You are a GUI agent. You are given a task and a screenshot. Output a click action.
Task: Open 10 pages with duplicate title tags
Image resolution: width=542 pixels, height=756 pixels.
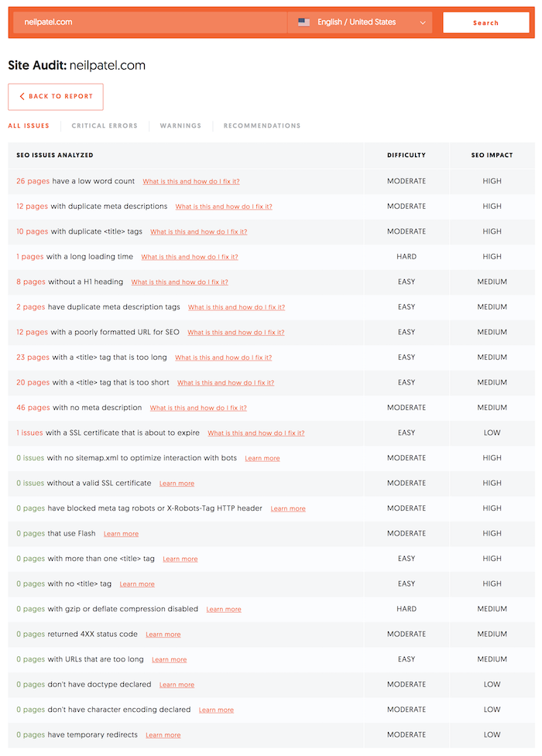click(32, 231)
